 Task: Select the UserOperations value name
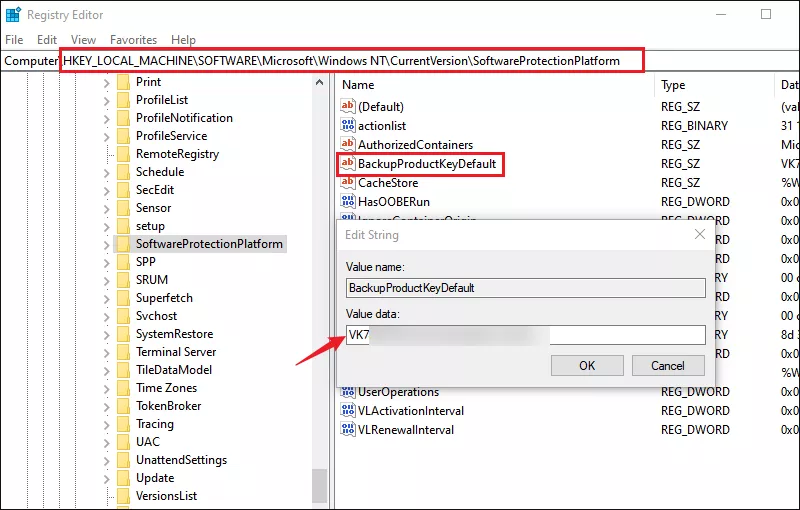pyautogui.click(x=398, y=392)
